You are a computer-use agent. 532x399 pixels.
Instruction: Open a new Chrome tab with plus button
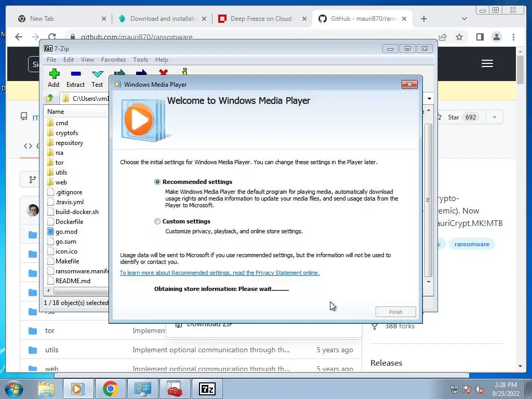[424, 19]
